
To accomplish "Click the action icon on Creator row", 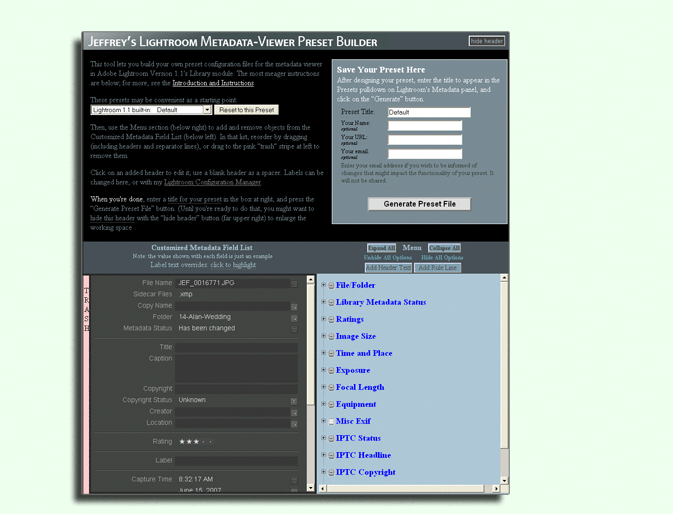I will pos(294,412).
